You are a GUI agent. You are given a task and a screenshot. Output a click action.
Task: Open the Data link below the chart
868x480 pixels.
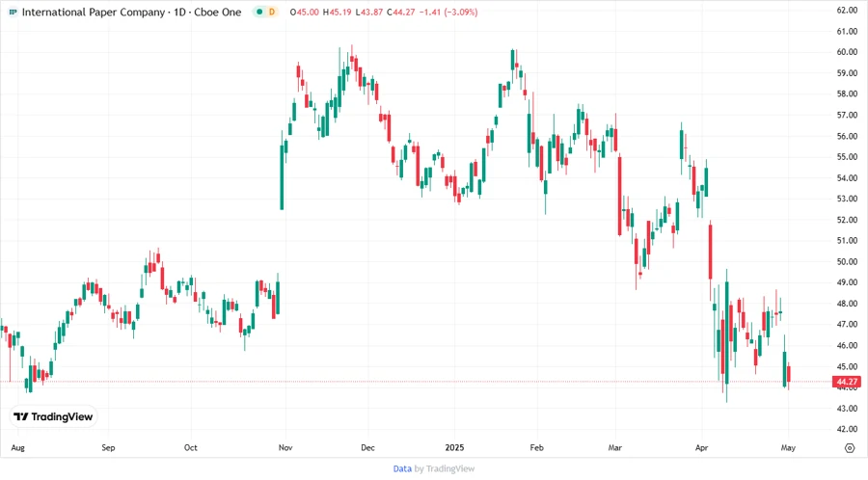tap(402, 469)
